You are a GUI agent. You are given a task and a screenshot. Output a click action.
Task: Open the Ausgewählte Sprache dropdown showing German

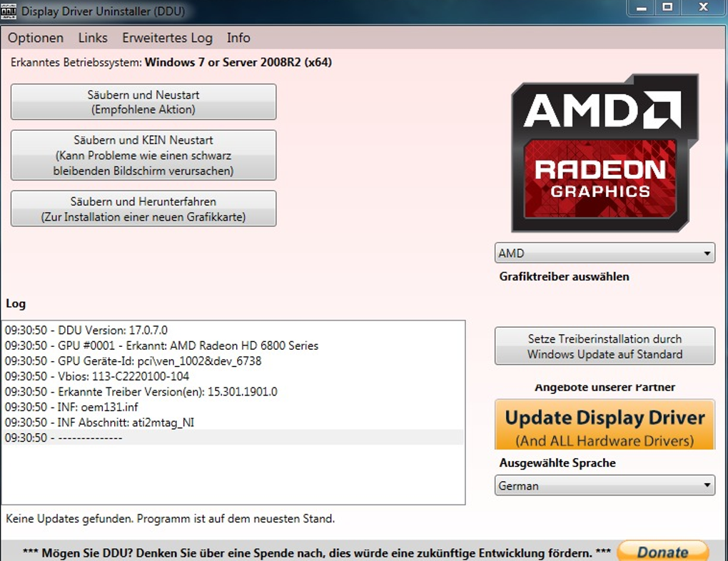[592, 485]
